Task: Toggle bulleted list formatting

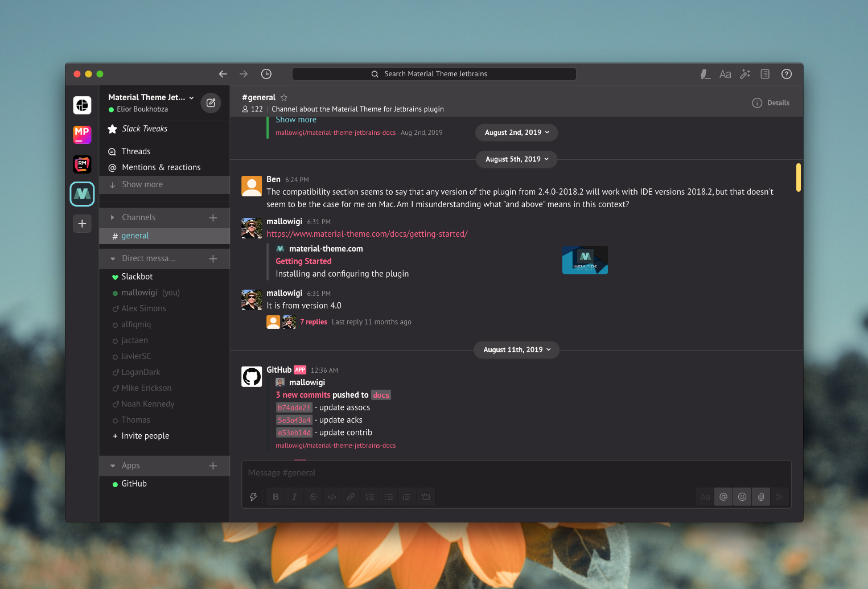Action: tap(388, 497)
